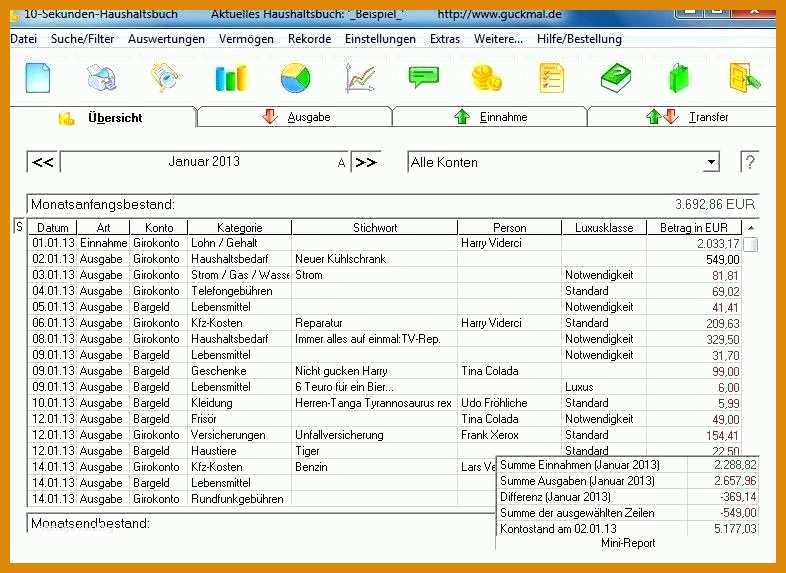Sort by Person column header

tap(510, 228)
